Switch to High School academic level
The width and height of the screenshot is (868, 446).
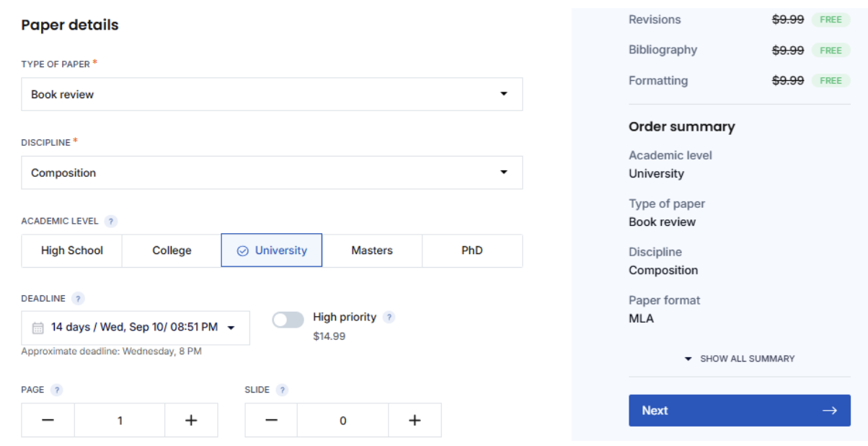point(71,250)
